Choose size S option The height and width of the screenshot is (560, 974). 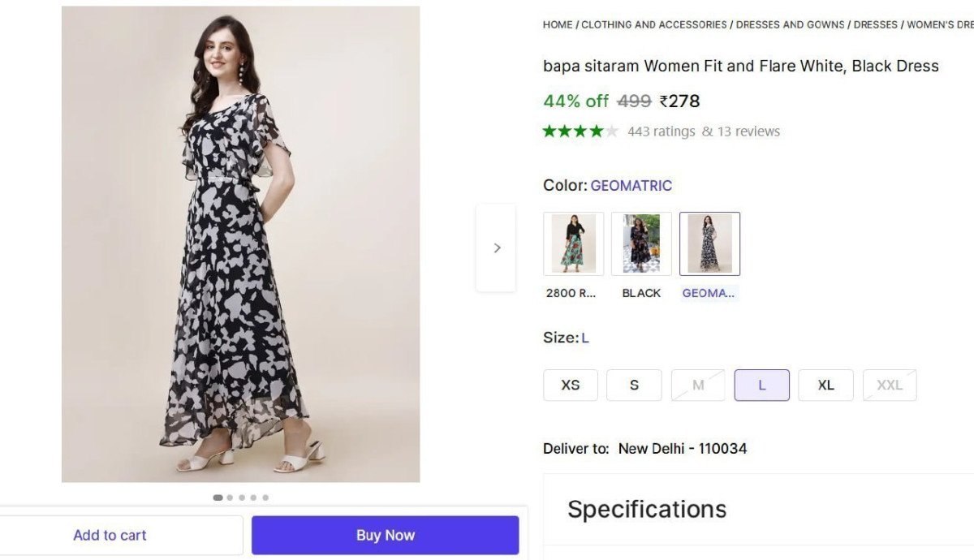pos(634,386)
